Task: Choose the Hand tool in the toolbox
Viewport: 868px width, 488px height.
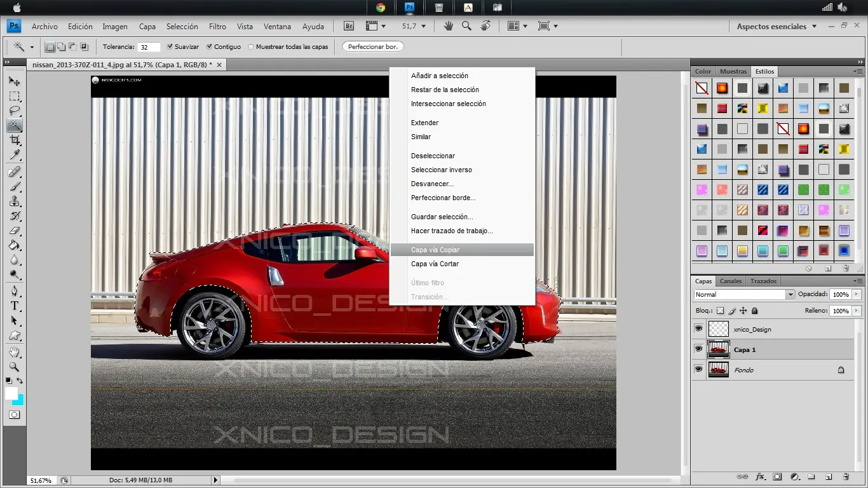Action: (14, 352)
